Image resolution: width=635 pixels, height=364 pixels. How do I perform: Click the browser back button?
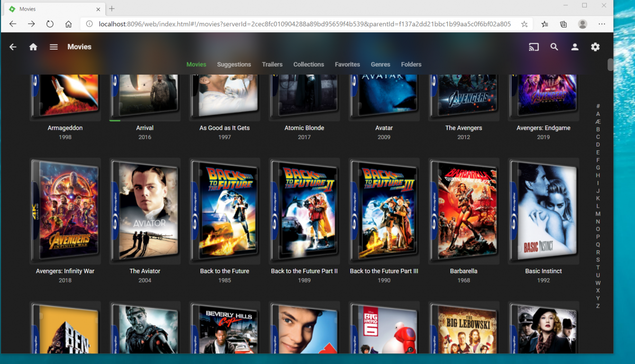[x=13, y=24]
